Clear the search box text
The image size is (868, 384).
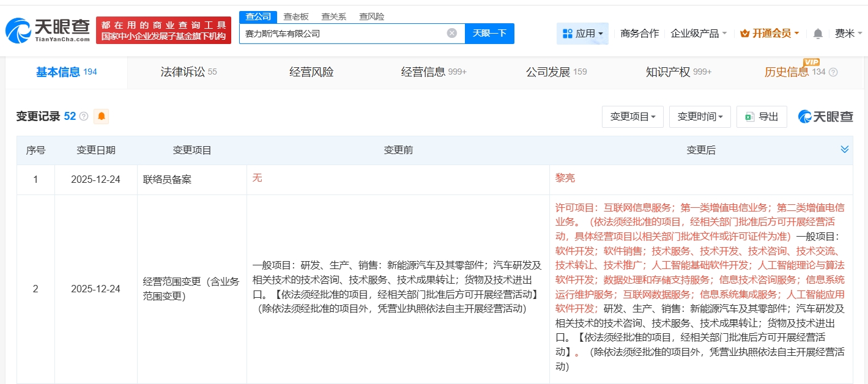(451, 33)
